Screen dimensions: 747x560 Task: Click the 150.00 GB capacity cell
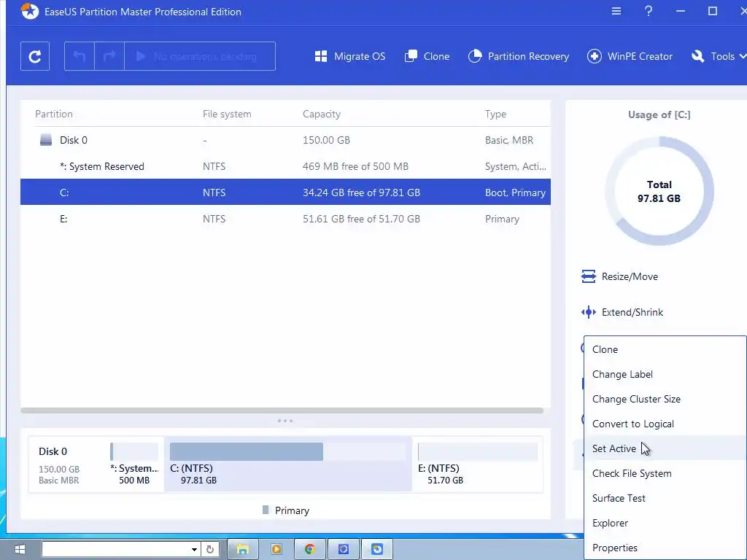pos(326,140)
